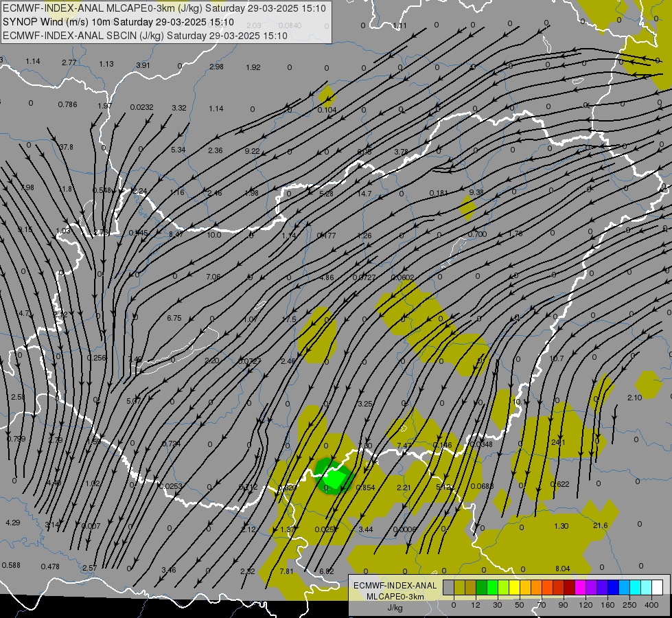
Task: Click the legend title ECMWF-INDEX-ANAL
Action: 395,586
